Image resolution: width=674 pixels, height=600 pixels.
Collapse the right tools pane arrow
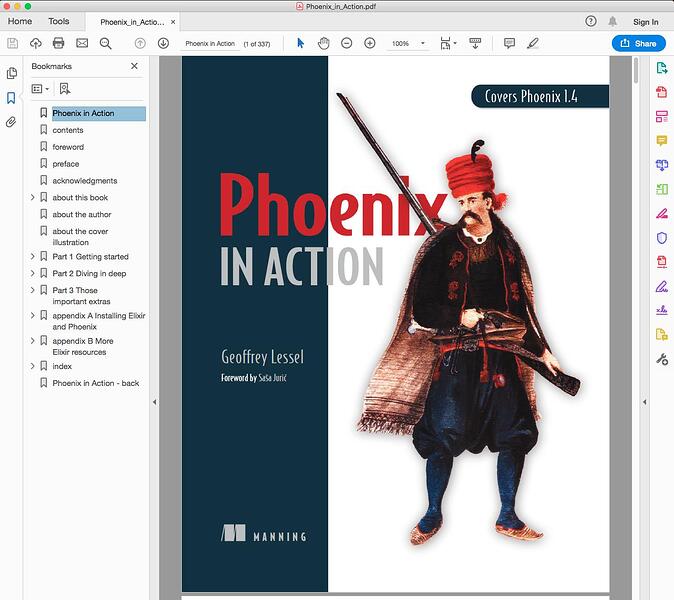pyautogui.click(x=644, y=402)
